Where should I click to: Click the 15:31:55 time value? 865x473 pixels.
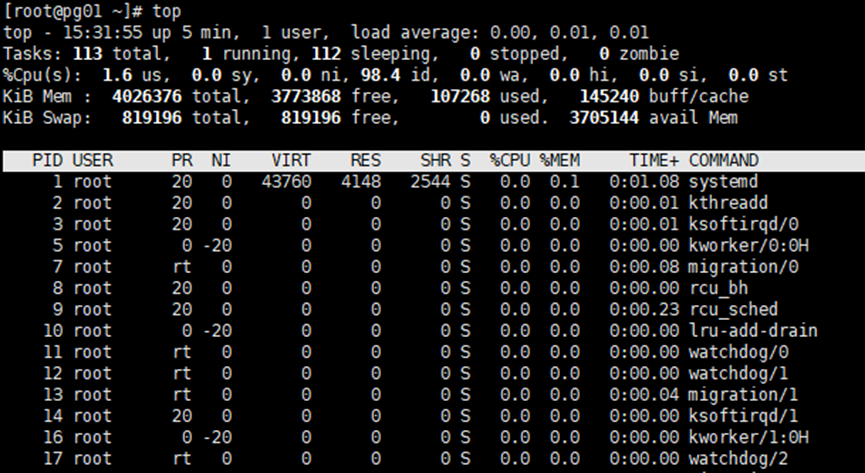(103, 33)
